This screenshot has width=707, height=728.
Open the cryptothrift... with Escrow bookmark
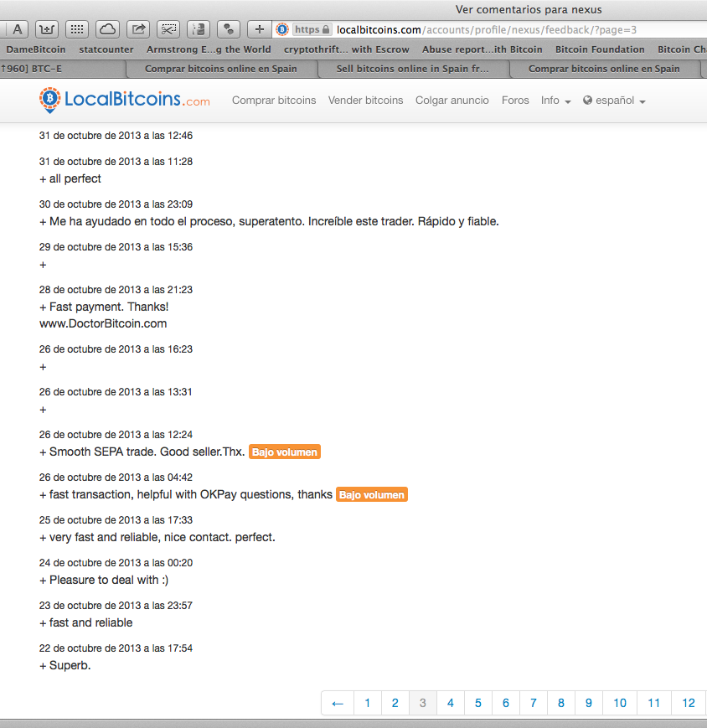346,49
